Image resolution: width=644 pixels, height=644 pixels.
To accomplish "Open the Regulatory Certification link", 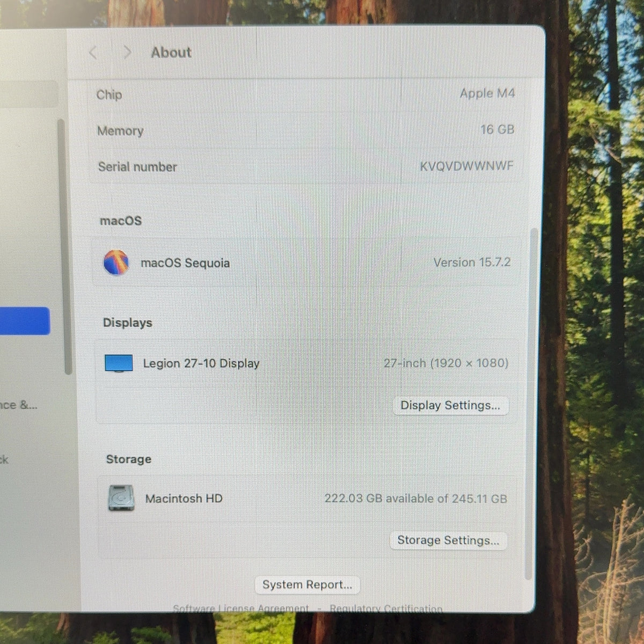I will coord(386,609).
